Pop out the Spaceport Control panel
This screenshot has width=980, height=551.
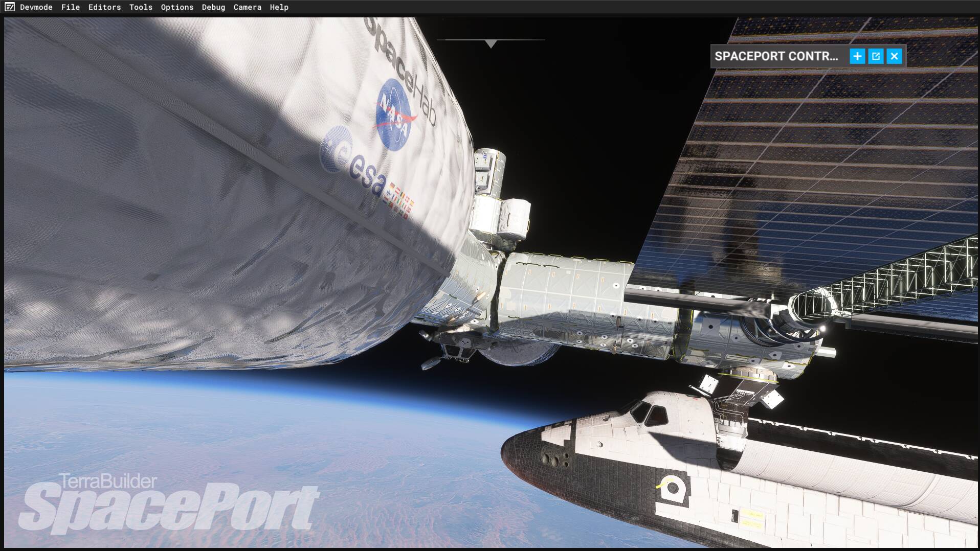point(876,56)
